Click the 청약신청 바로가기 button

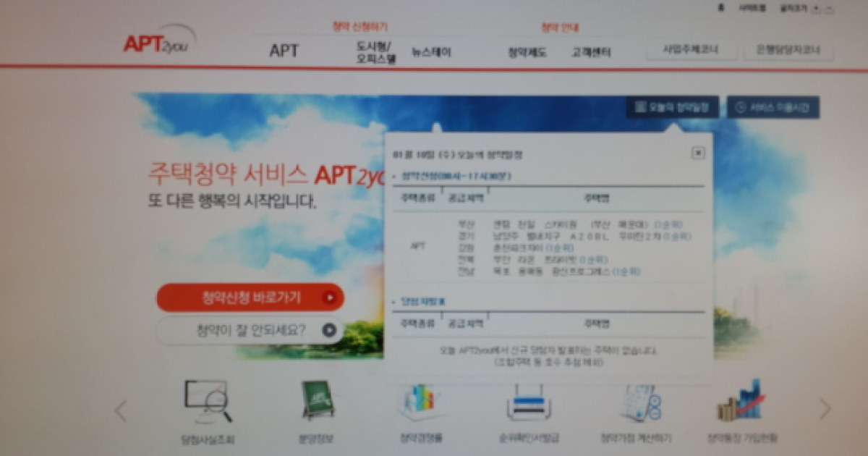[250, 297]
